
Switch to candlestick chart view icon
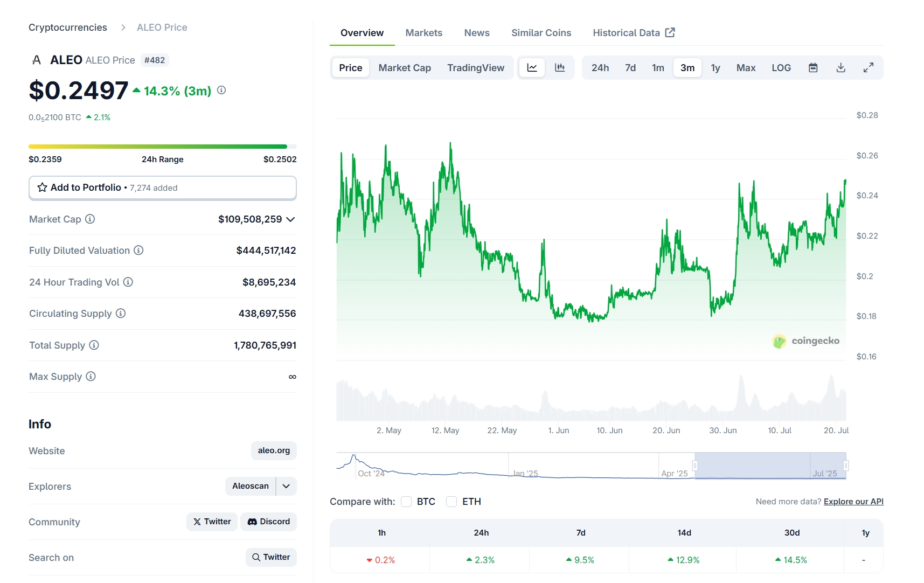point(560,68)
